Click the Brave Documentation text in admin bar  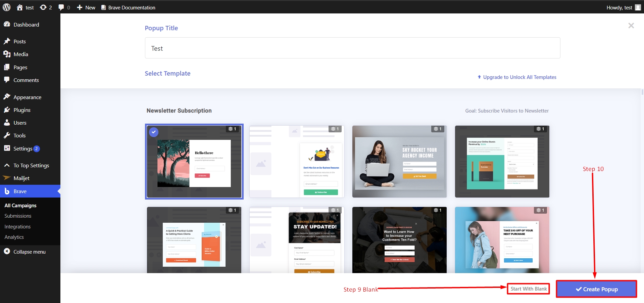pos(132,7)
